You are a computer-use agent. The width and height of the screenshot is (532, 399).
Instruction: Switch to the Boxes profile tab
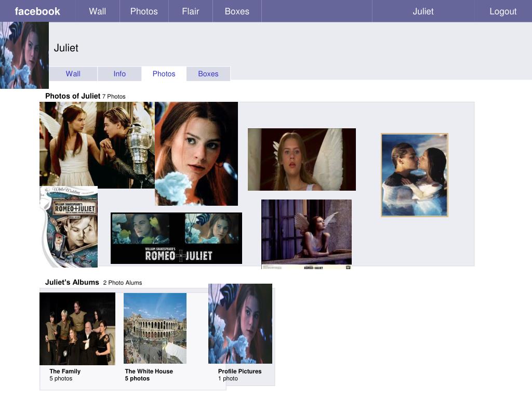pos(208,74)
